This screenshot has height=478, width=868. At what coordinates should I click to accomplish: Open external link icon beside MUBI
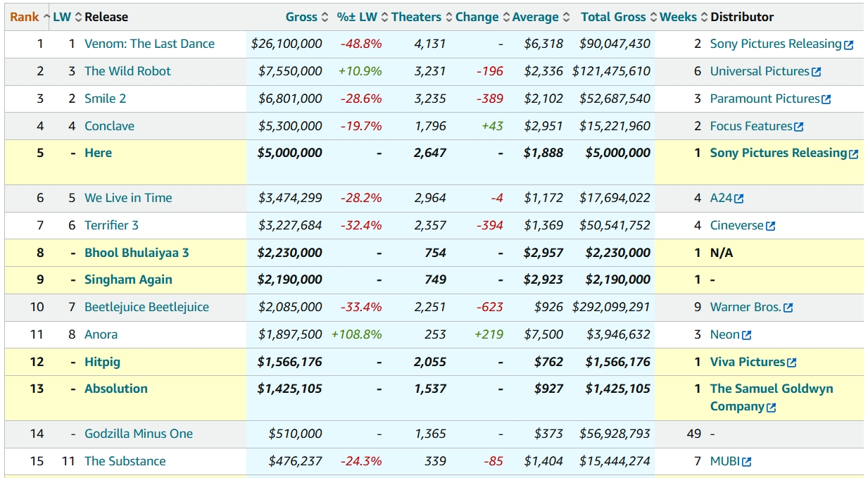746,462
